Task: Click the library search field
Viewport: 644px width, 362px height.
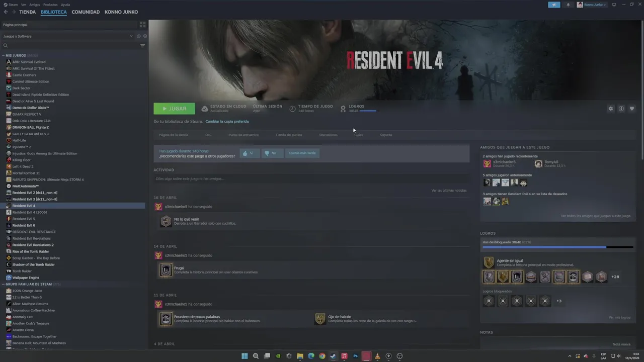Action: [x=70, y=46]
